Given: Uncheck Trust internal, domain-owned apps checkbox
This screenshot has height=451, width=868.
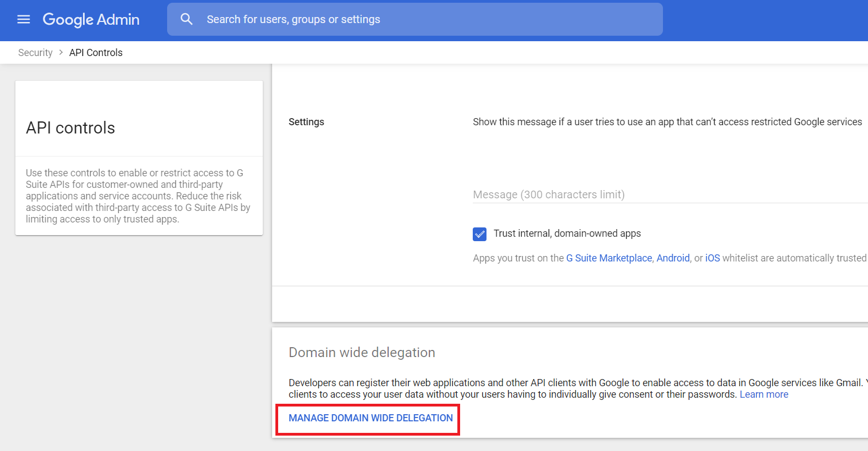Looking at the screenshot, I should click(479, 234).
